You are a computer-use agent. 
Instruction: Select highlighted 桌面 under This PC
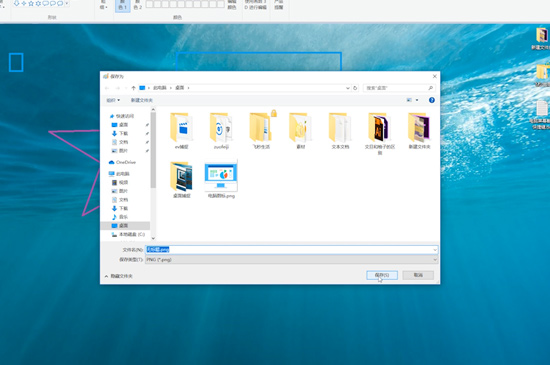pos(125,225)
